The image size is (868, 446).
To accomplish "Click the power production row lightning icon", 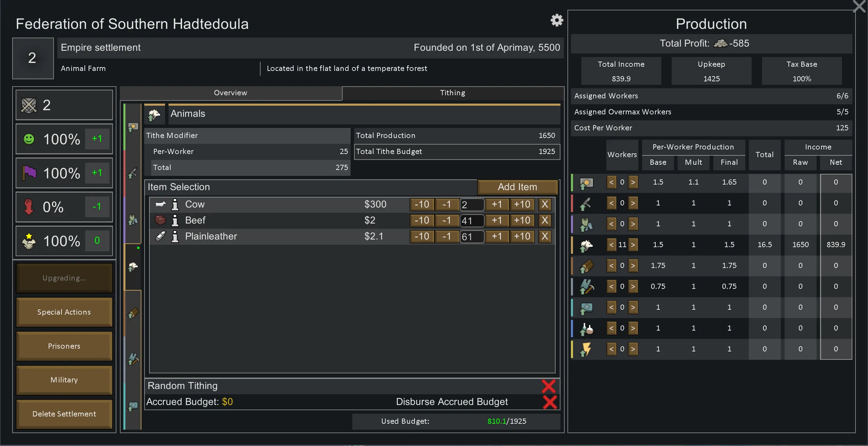I will [586, 349].
